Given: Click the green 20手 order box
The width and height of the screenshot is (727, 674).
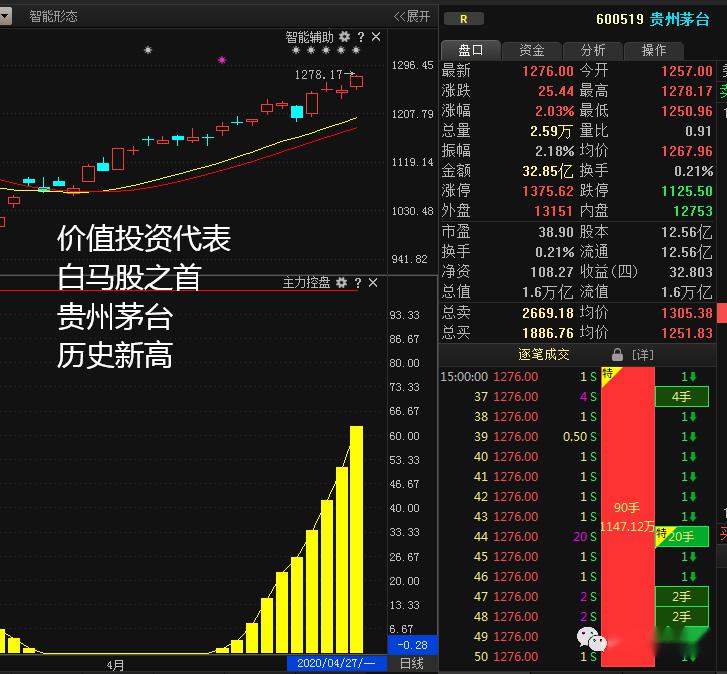Looking at the screenshot, I should (x=682, y=537).
